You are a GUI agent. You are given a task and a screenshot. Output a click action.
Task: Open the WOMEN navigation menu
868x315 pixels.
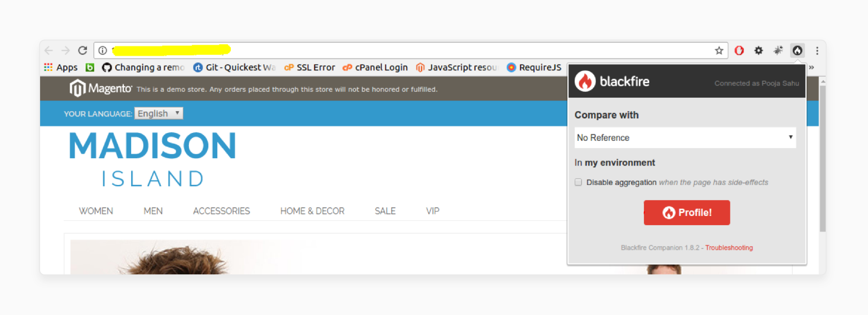[x=96, y=211]
